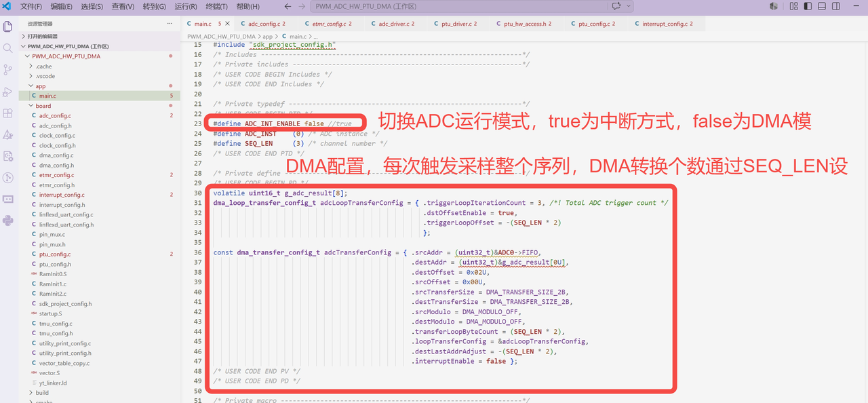Open dma_config.c in explorer
This screenshot has height=403, width=868.
[x=100, y=155]
